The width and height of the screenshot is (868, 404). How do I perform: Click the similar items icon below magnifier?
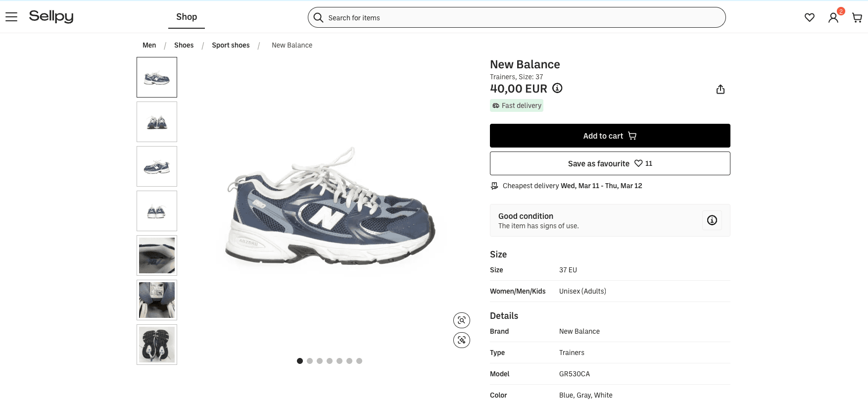coord(462,340)
